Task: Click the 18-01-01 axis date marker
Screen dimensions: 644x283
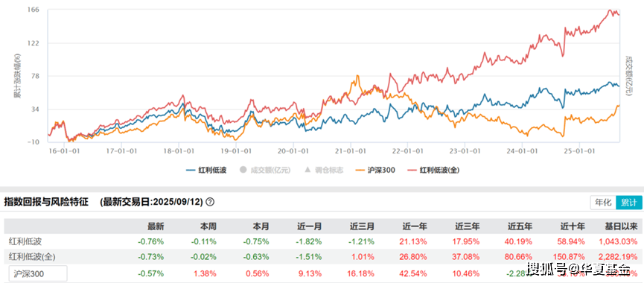Action: click(x=179, y=150)
